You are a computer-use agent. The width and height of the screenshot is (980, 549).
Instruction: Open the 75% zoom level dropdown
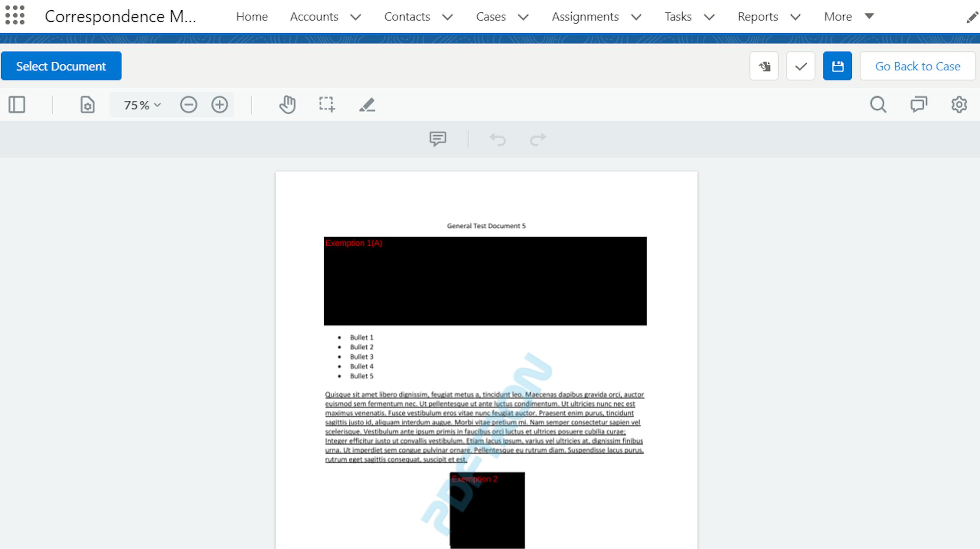point(142,105)
